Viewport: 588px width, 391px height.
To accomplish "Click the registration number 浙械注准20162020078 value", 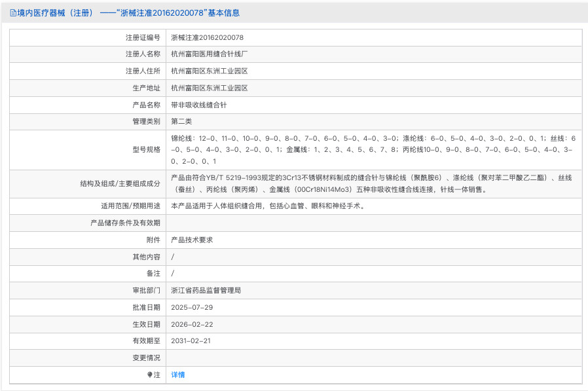I will pyautogui.click(x=208, y=38).
